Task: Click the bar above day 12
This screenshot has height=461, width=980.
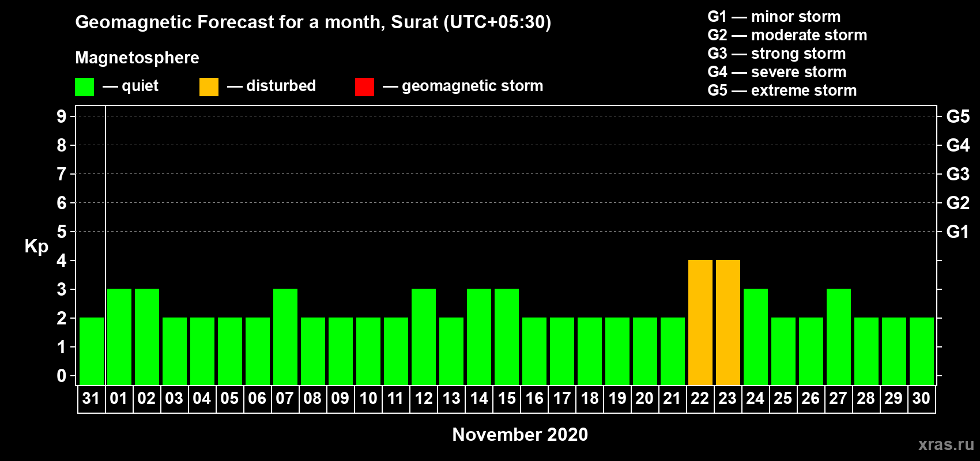Action: 424,337
